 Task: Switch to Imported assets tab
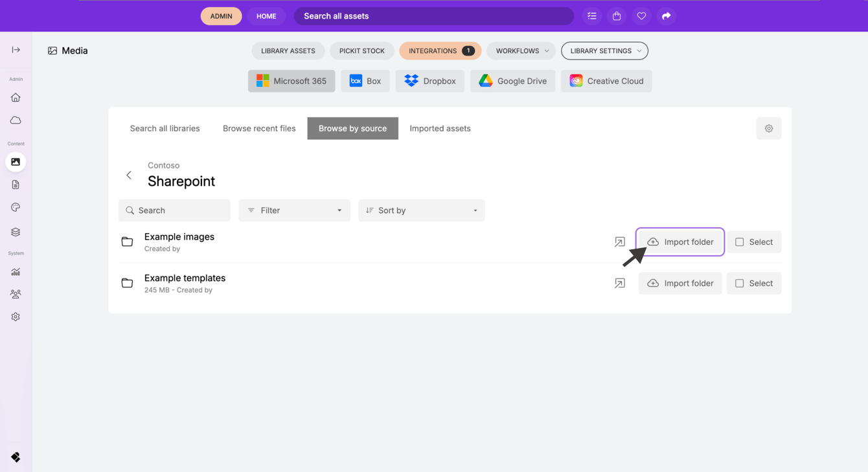pos(440,128)
